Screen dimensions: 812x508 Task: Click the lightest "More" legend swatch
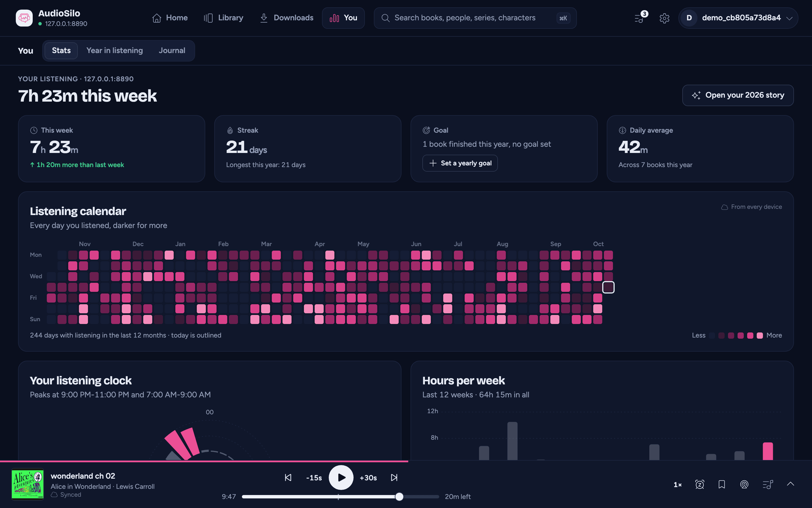point(760,335)
